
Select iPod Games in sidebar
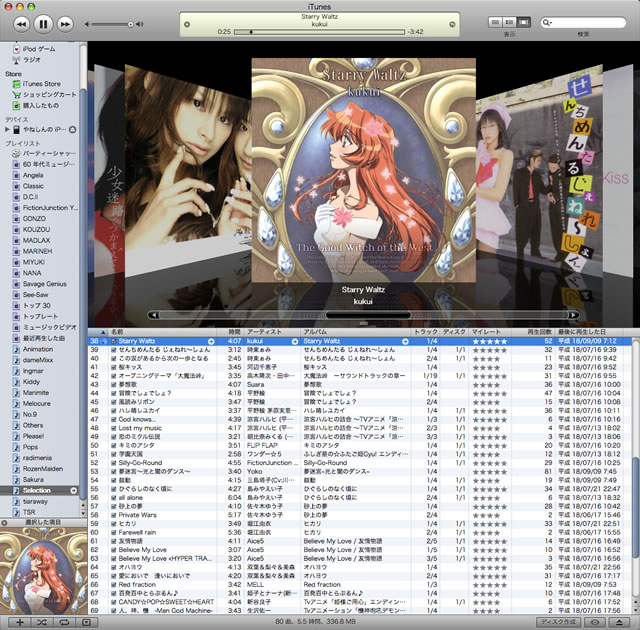tap(34, 49)
